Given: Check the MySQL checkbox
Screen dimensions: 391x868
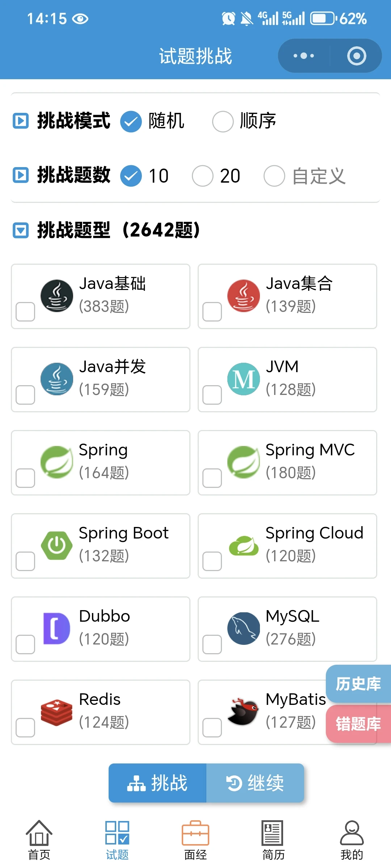Looking at the screenshot, I should tap(212, 644).
